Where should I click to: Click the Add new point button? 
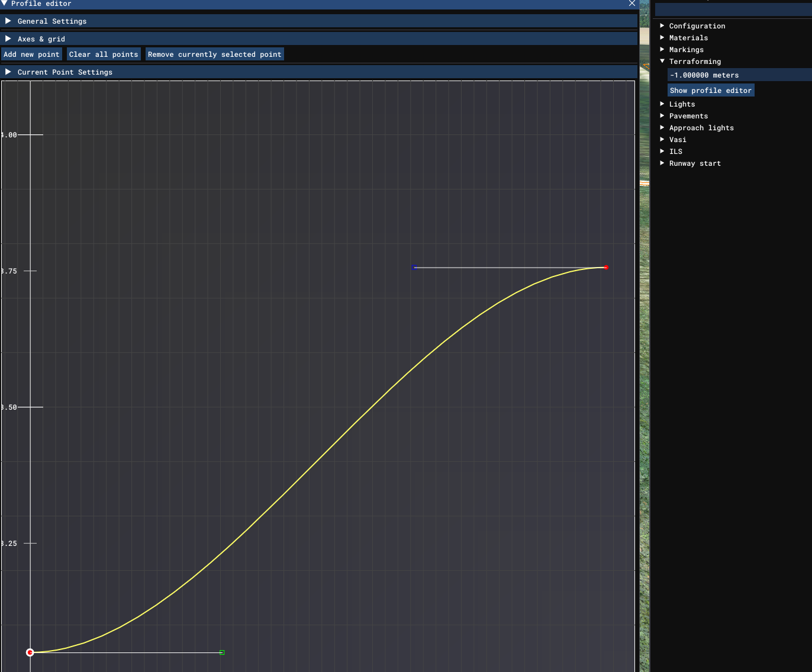click(x=31, y=54)
